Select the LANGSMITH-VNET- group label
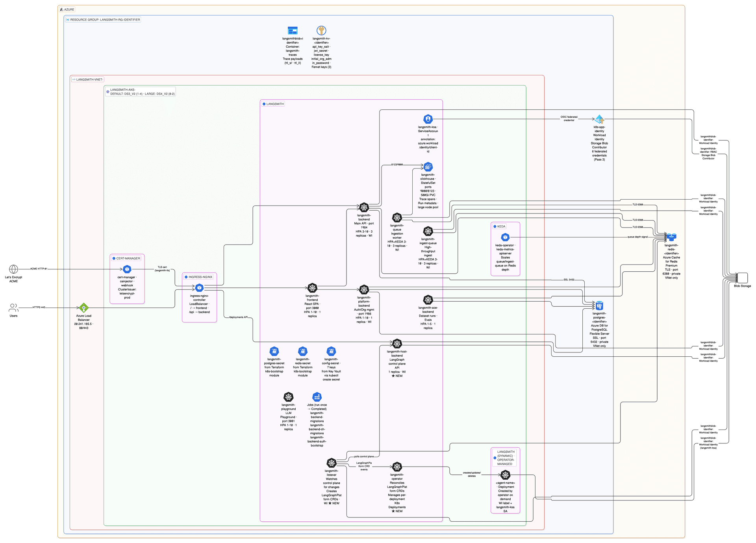The height and width of the screenshot is (543, 756). 87,80
